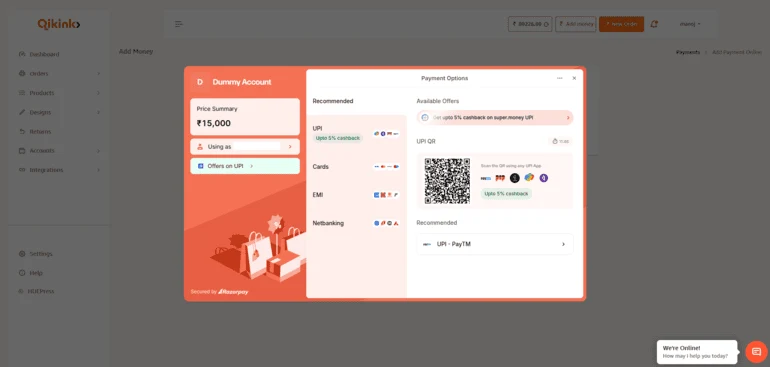Viewport: 770px width, 367px height.
Task: Click the PhonePe icon next to QR
Action: 500,178
